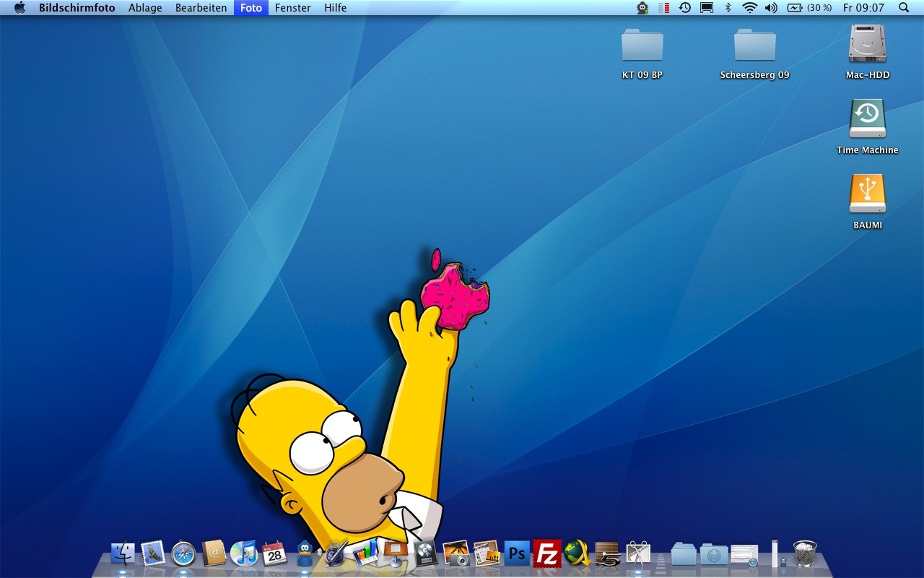The image size is (924, 578).
Task: Click the Bildschirmfoto scissors icon in Dock
Action: (x=638, y=554)
